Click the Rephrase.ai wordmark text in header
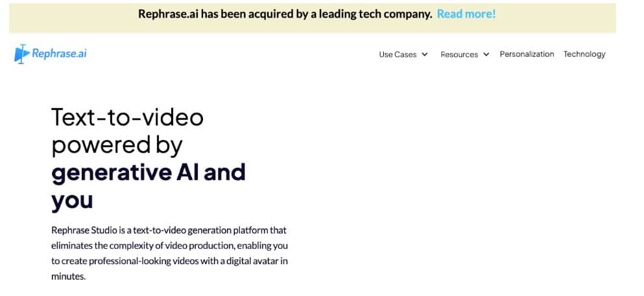Image resolution: width=644 pixels, height=296 pixels. click(x=59, y=54)
